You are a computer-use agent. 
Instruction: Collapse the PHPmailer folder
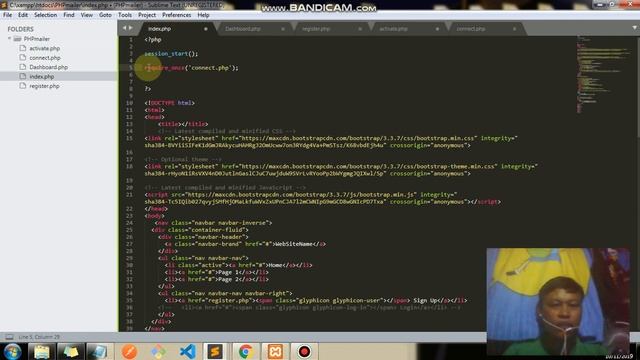click(9, 39)
